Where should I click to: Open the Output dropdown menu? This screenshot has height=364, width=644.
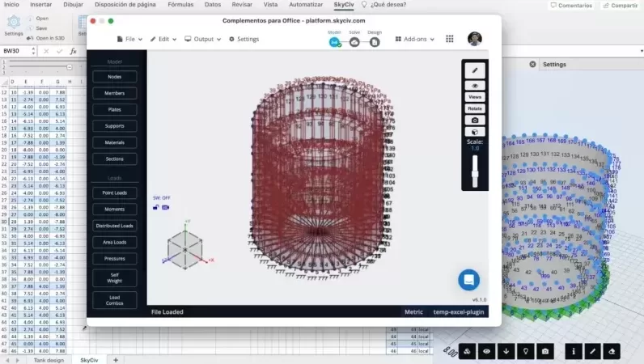[203, 39]
